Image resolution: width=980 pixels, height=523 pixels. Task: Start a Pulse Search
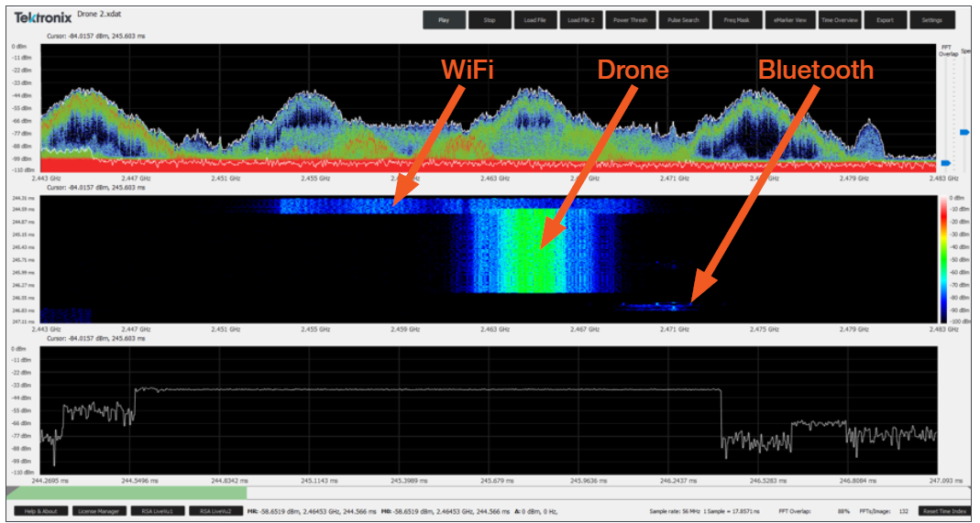pos(683,20)
